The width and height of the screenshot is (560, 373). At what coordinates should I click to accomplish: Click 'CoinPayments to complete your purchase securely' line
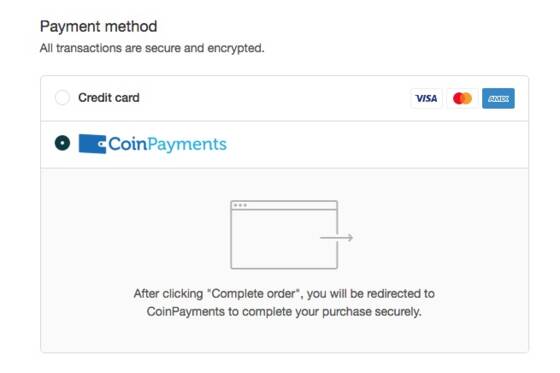tap(284, 312)
